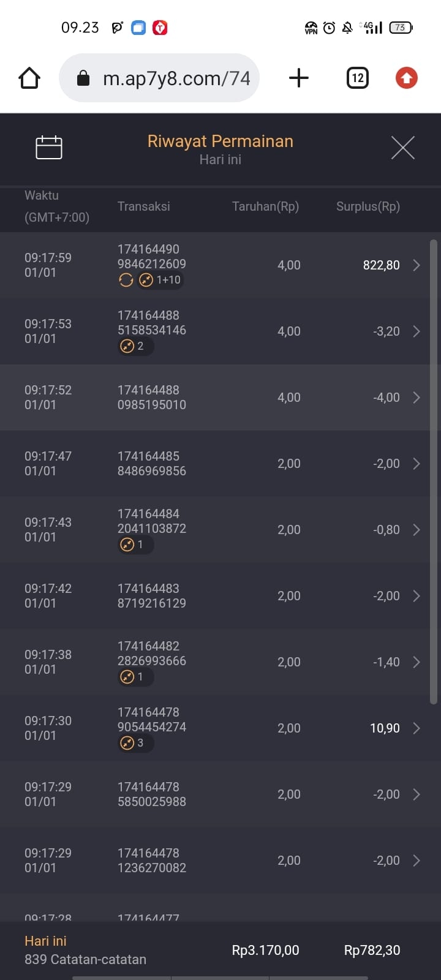Select the Surplus(Rp) column header

click(367, 206)
